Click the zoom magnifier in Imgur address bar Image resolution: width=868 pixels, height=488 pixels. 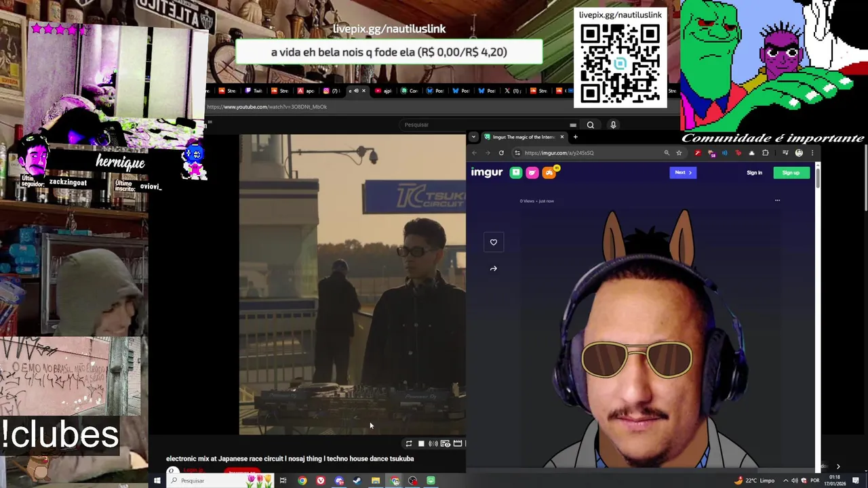tap(667, 153)
